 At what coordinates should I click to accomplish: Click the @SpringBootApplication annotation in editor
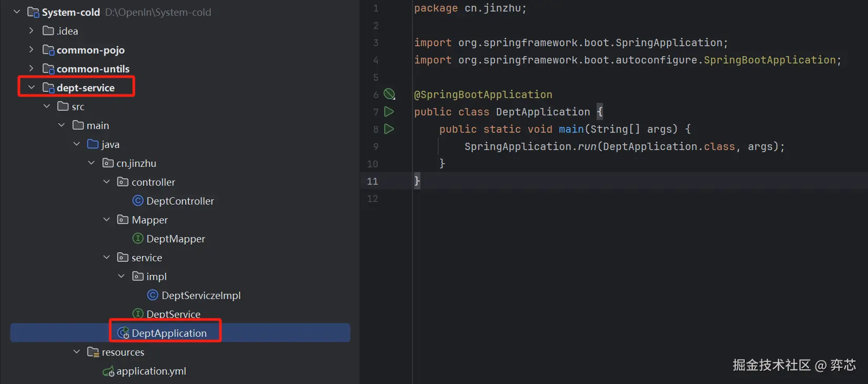[x=483, y=94]
